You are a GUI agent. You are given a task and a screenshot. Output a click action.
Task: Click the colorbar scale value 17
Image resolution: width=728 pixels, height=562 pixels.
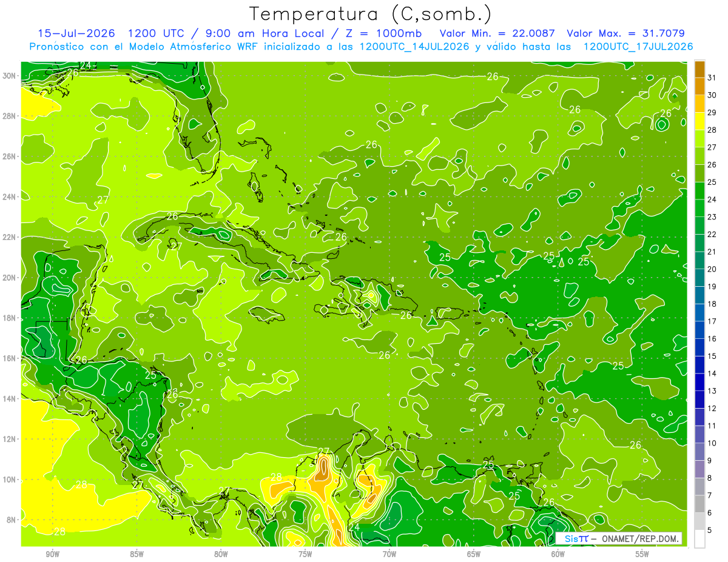(712, 321)
